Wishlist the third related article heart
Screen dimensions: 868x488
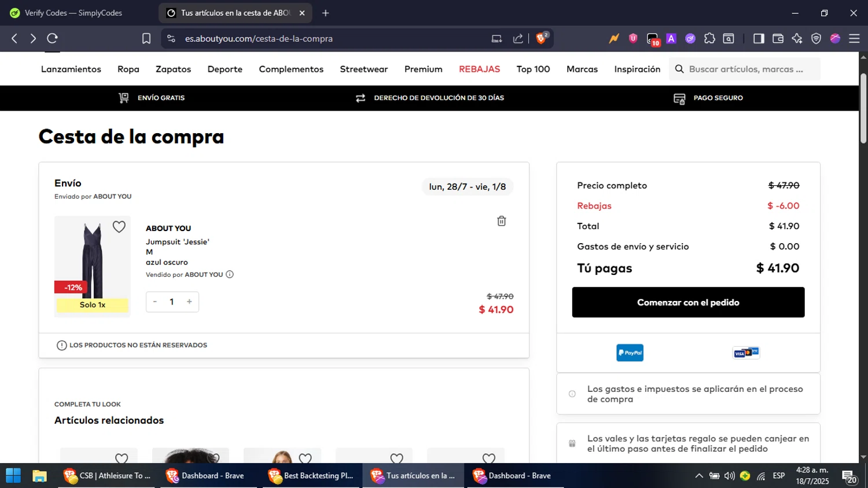305,458
